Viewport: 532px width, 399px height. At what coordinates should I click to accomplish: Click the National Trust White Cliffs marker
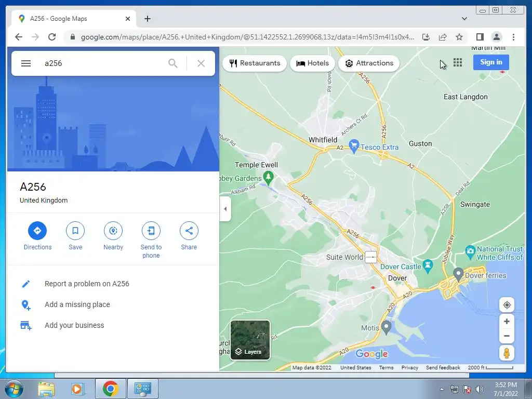[470, 252]
